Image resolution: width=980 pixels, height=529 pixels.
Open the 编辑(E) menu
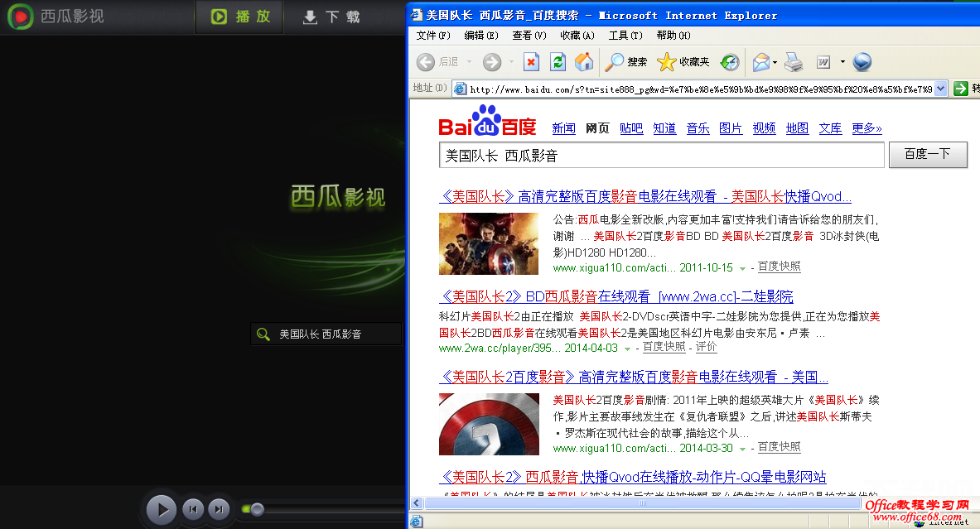[481, 36]
